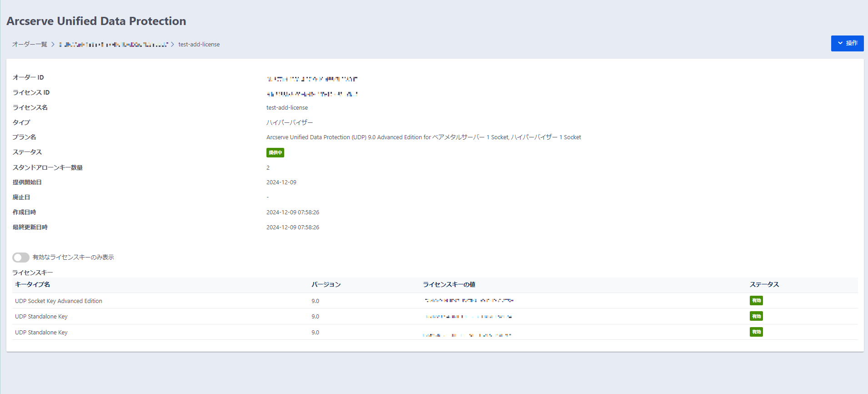This screenshot has height=394, width=868.
Task: Click the blurred オーダー ID value
Action: (x=312, y=79)
